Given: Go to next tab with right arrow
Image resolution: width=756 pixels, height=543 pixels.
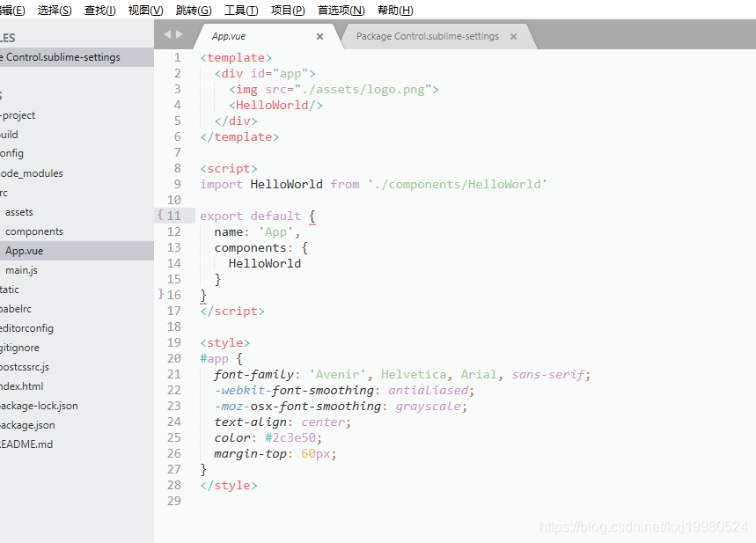Looking at the screenshot, I should click(x=180, y=34).
